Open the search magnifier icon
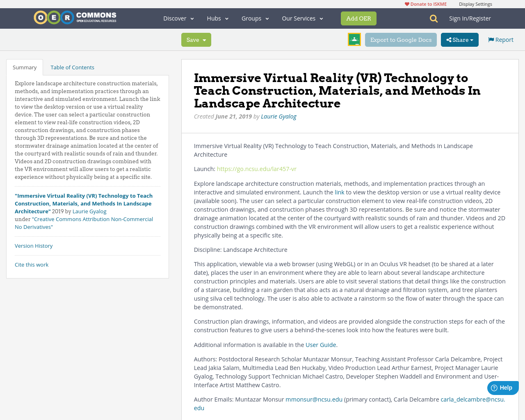Image resolution: width=525 pixels, height=420 pixels. [434, 18]
